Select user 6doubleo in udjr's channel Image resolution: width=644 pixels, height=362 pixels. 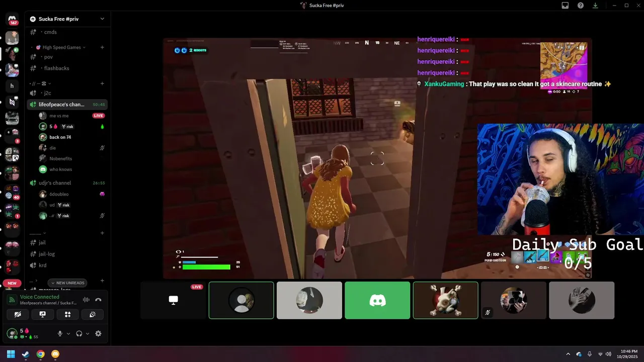pos(59,194)
